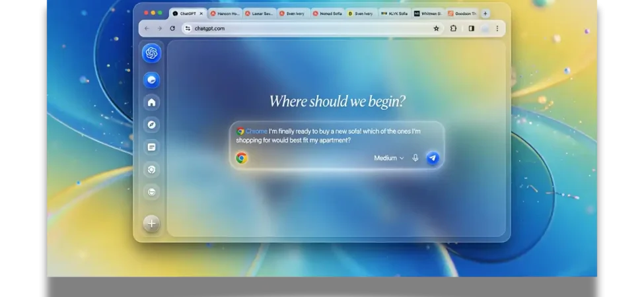Viewport: 644px width, 297px height.
Task: Expand the Medium model dropdown
Action: coord(389,158)
